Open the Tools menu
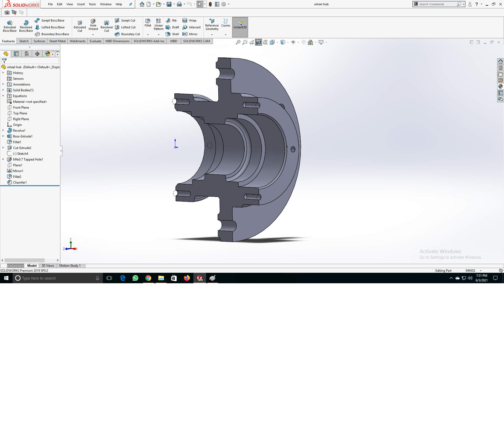Viewport: 504px width, 438px height. tap(92, 4)
